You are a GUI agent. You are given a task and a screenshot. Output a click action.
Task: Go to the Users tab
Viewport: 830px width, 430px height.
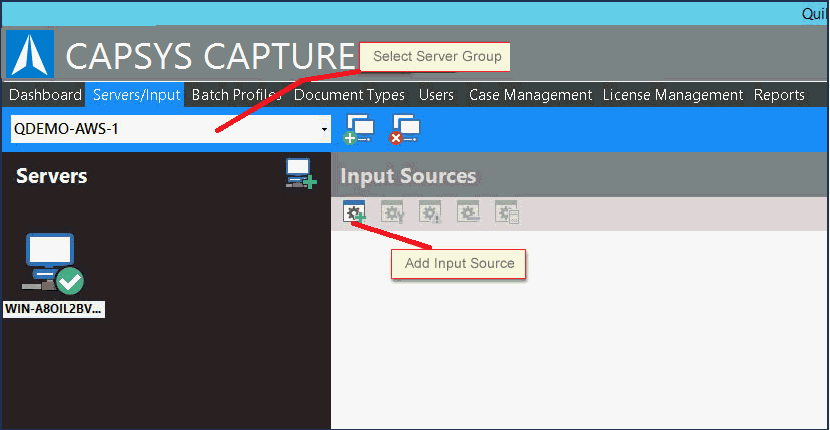436,95
